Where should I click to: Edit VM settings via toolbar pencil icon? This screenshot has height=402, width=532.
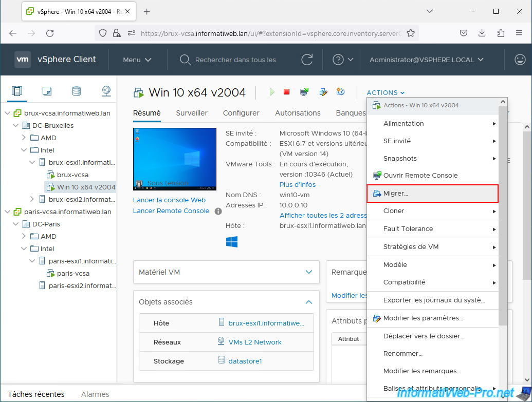(323, 92)
